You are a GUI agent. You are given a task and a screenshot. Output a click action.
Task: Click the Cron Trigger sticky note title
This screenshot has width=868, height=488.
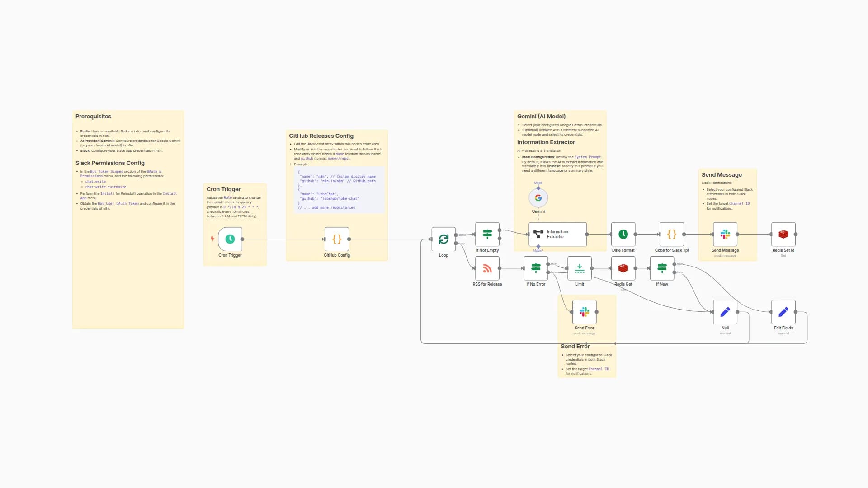click(x=224, y=189)
